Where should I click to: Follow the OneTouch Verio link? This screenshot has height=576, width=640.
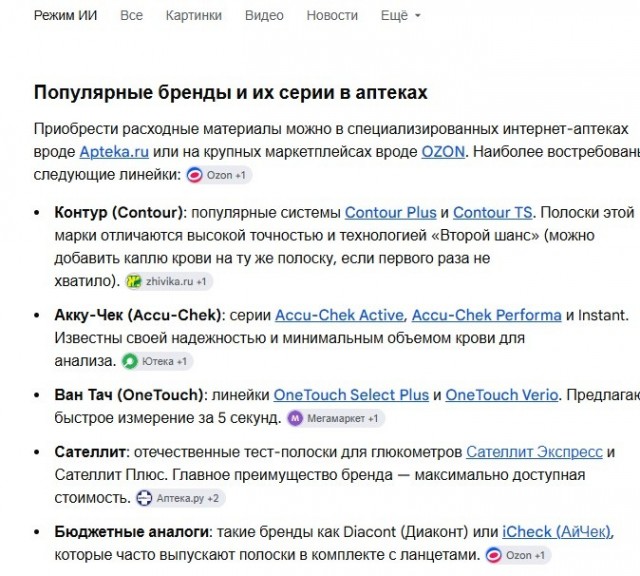502,395
